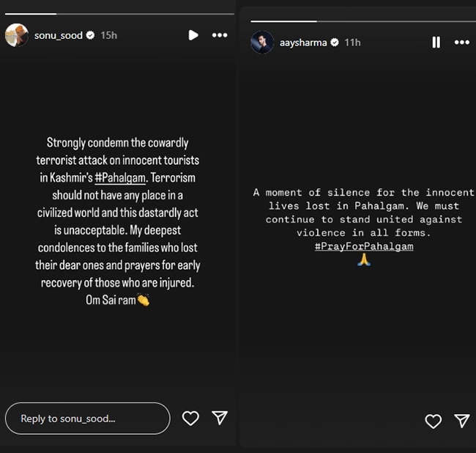Open the #Pahalgam hashtag
Screen dimensions: 476x453
click(x=121, y=177)
